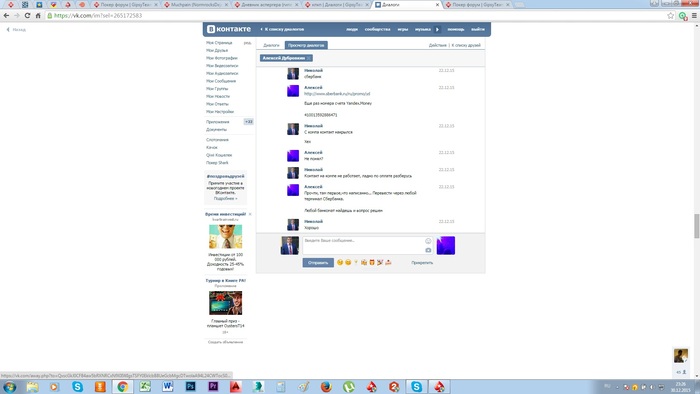The width and height of the screenshot is (700, 394).
Task: Open the sberbank.ru link in Алексей's message
Action: coord(337,94)
